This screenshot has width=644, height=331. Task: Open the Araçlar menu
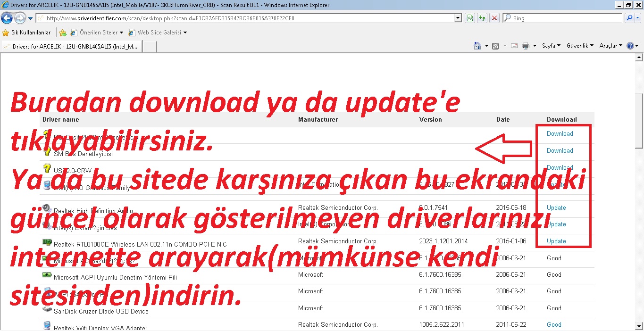pyautogui.click(x=611, y=46)
